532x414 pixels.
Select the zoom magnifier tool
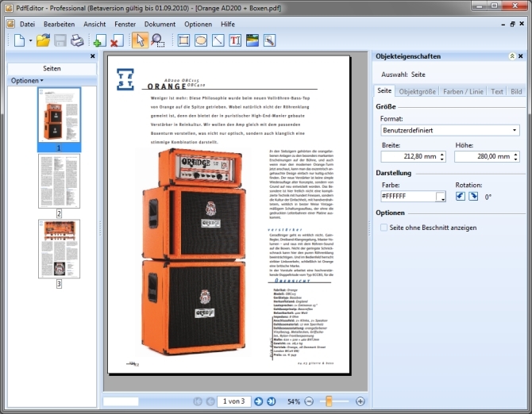pos(157,40)
